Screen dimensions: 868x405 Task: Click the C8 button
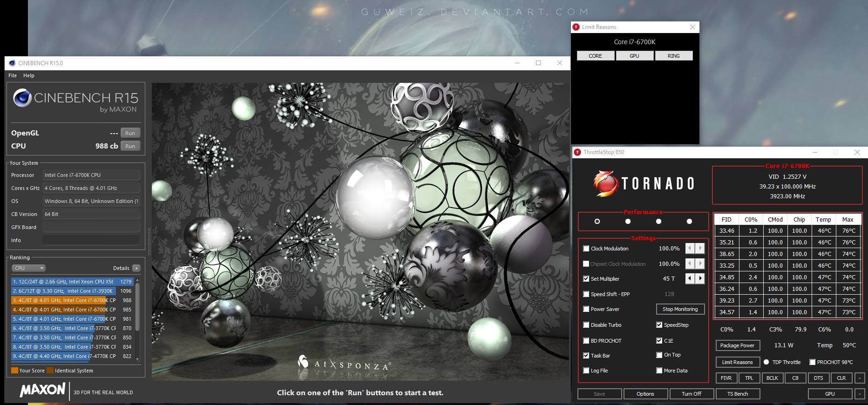[x=795, y=378]
